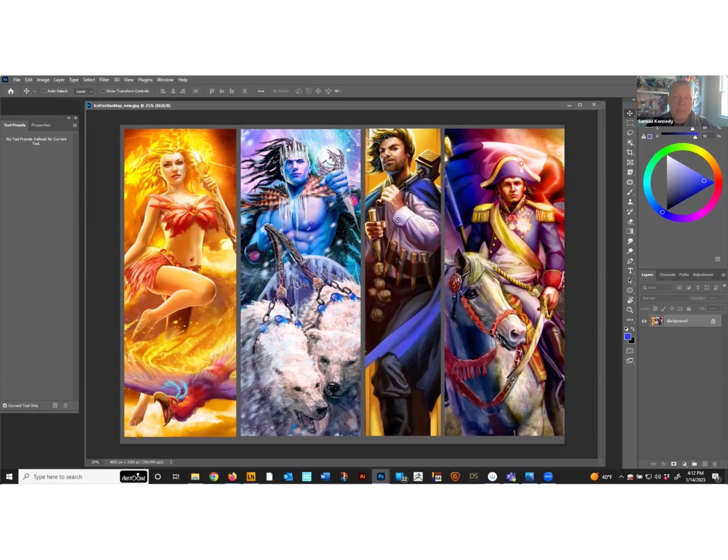Select the Gradient tool

pos(629,230)
